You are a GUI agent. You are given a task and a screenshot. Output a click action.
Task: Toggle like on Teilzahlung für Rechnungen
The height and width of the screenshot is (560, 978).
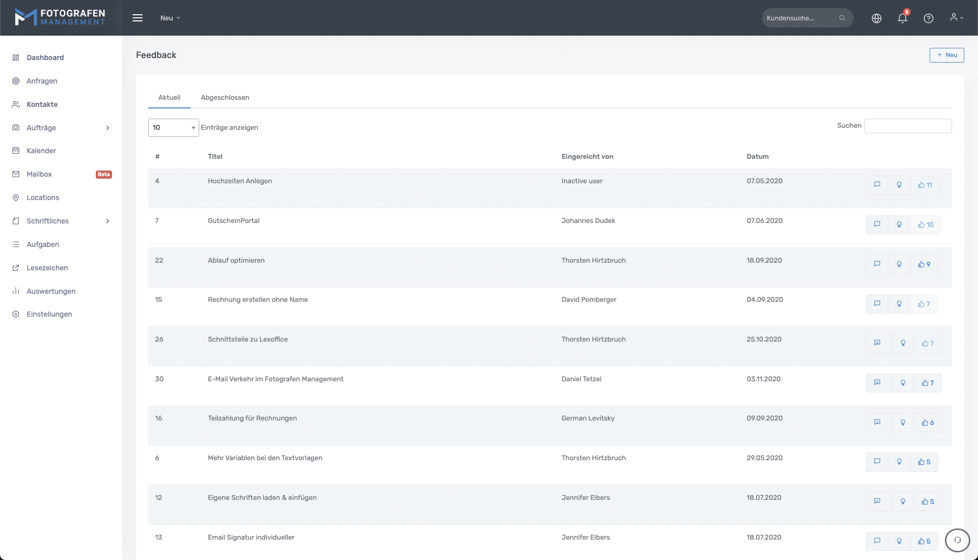(928, 423)
